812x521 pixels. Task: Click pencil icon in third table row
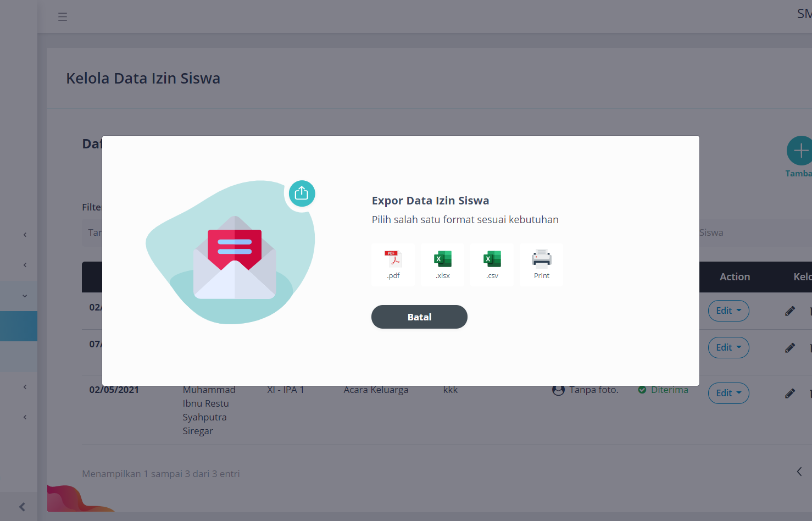point(789,393)
